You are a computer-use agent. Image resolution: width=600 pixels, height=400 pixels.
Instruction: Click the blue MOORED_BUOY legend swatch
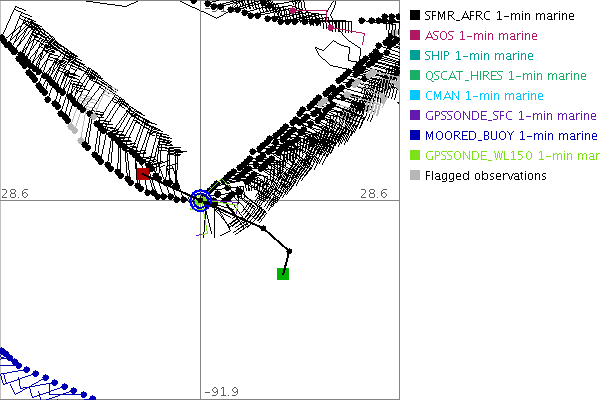415,136
